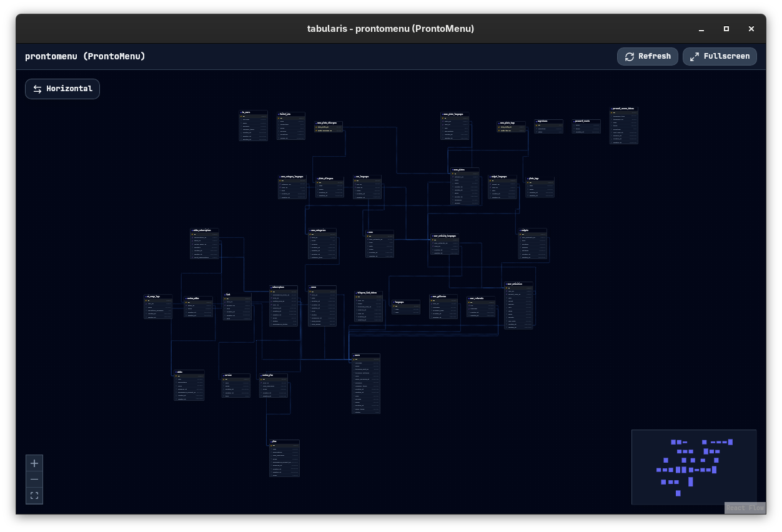The width and height of the screenshot is (782, 532).
Task: Zoom out with the minus control
Action: click(x=34, y=480)
